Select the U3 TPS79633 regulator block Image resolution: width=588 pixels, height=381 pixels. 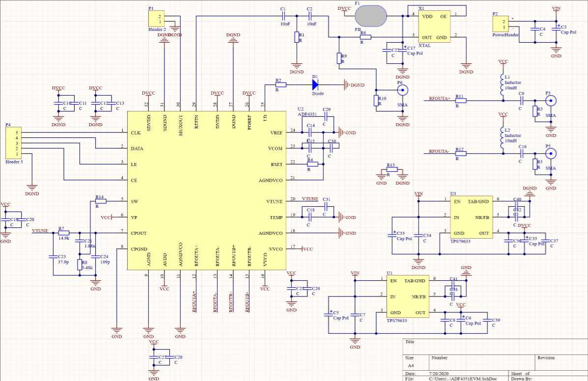click(x=472, y=217)
